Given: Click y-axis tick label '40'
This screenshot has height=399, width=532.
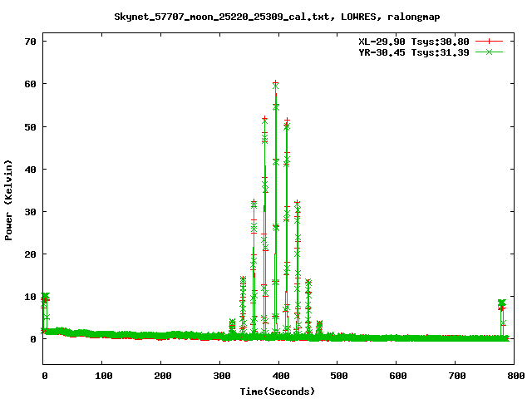Looking at the screenshot, I should 30,170.
